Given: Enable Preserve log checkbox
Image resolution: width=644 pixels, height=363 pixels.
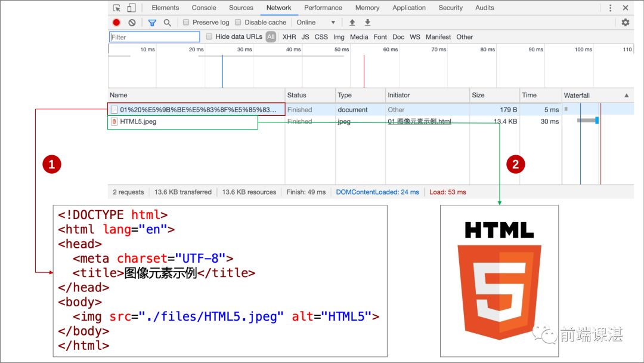Looking at the screenshot, I should click(x=186, y=22).
